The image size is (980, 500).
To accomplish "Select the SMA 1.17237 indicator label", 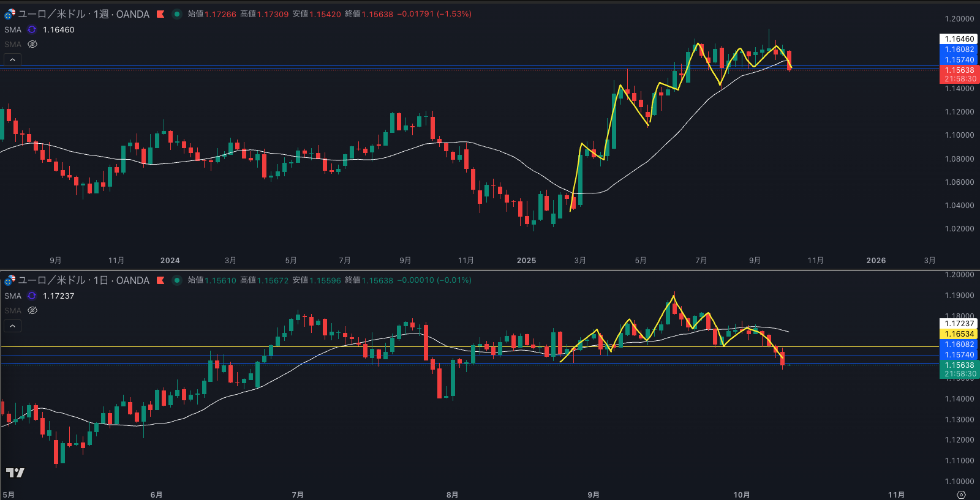I will pyautogui.click(x=58, y=296).
